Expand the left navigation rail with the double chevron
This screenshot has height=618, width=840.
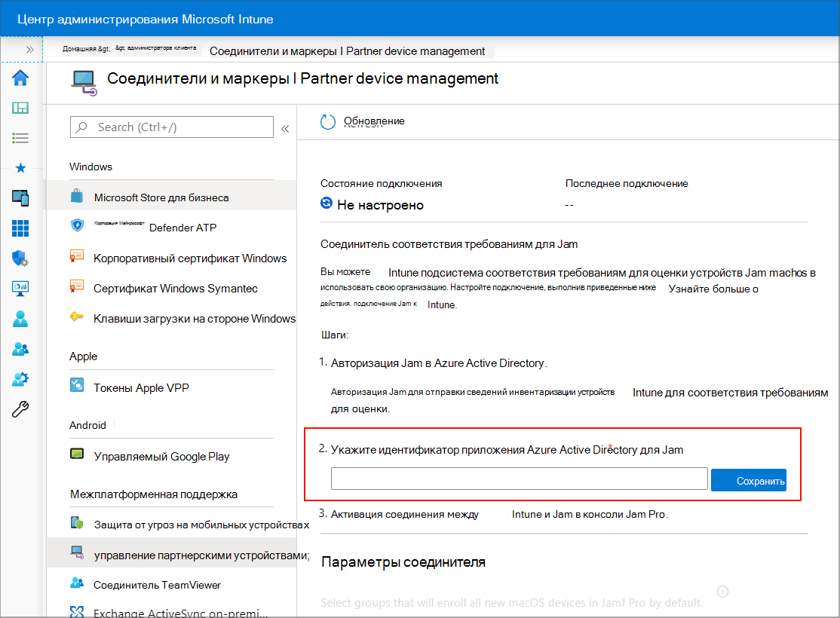(x=30, y=50)
